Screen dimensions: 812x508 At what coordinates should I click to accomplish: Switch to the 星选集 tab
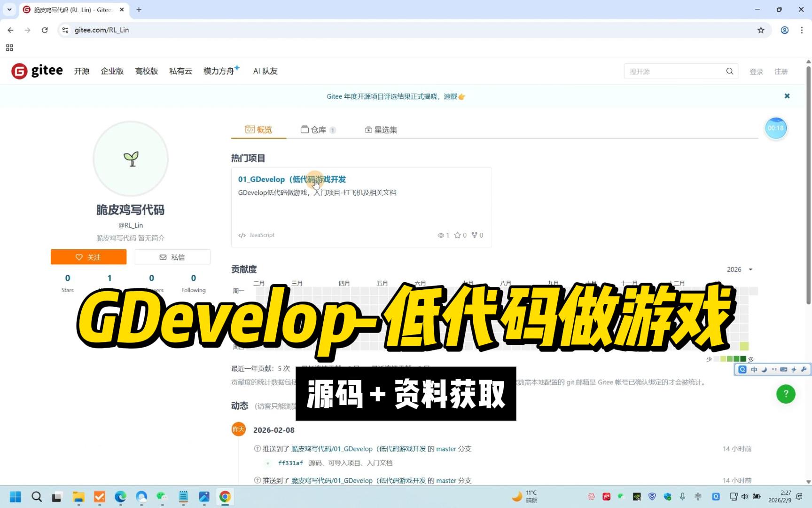[x=381, y=129]
